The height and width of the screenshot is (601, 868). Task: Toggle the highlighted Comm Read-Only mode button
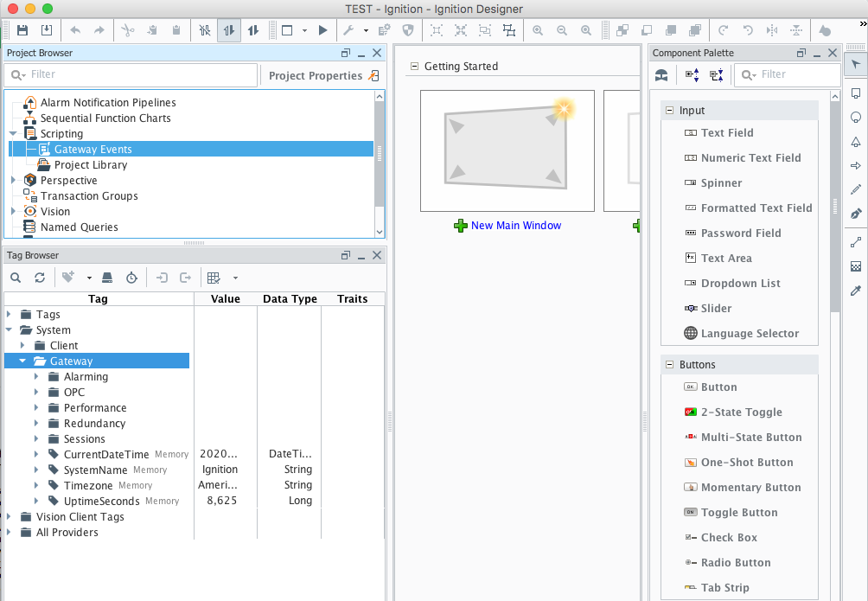[x=229, y=30]
